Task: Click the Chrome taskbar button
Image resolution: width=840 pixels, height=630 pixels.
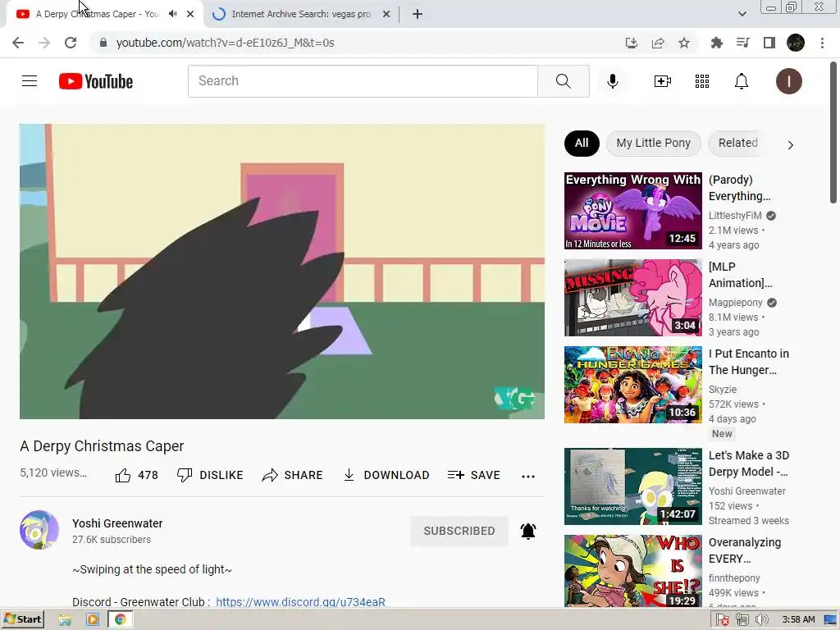Action: tap(121, 620)
